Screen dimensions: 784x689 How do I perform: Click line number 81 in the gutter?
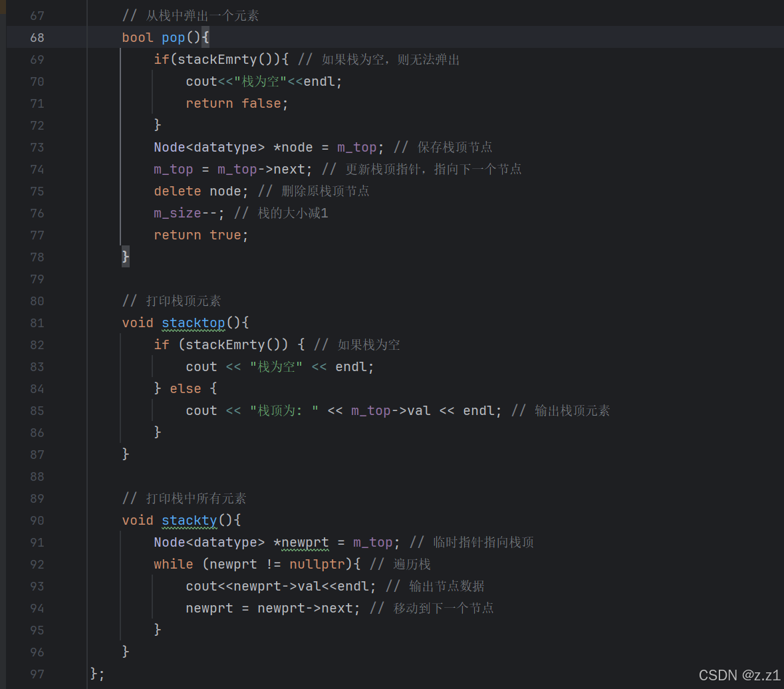click(37, 323)
